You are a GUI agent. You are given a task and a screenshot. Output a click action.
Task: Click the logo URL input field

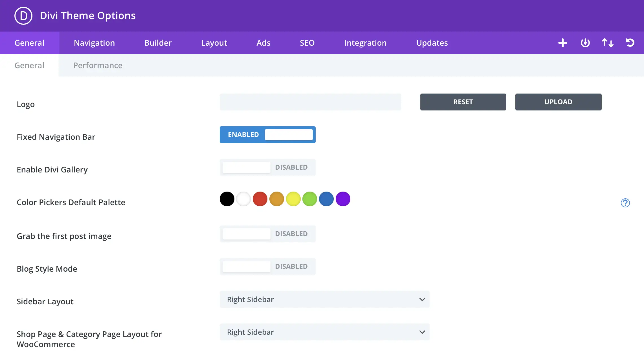click(x=310, y=101)
